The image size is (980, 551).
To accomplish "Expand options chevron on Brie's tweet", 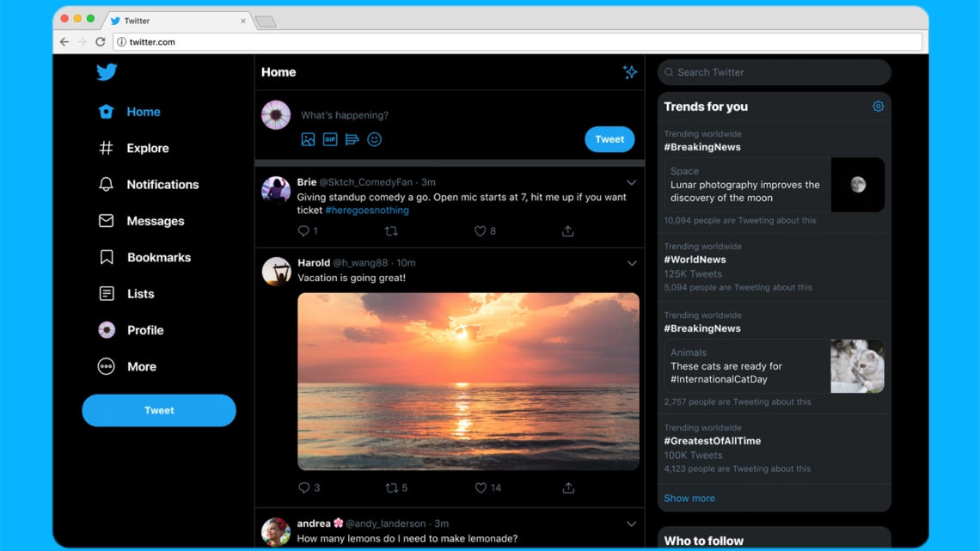I will 631,182.
